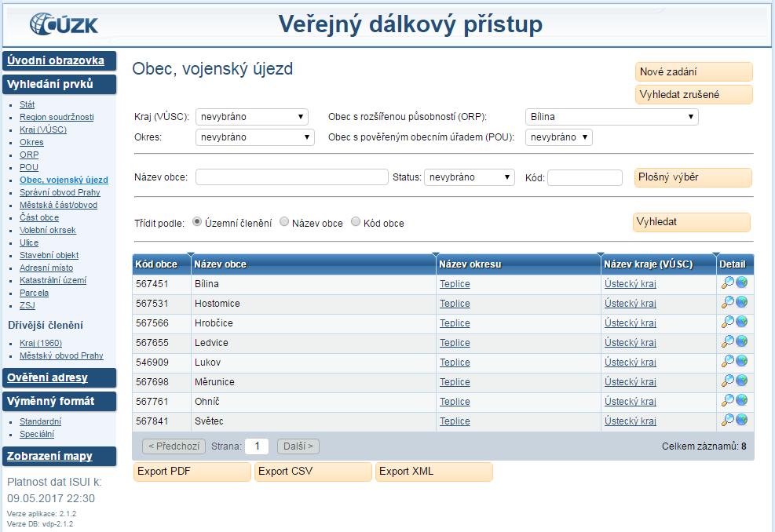Select code 567451 cell text
Viewport: 775px width, 532px height.
(x=152, y=284)
